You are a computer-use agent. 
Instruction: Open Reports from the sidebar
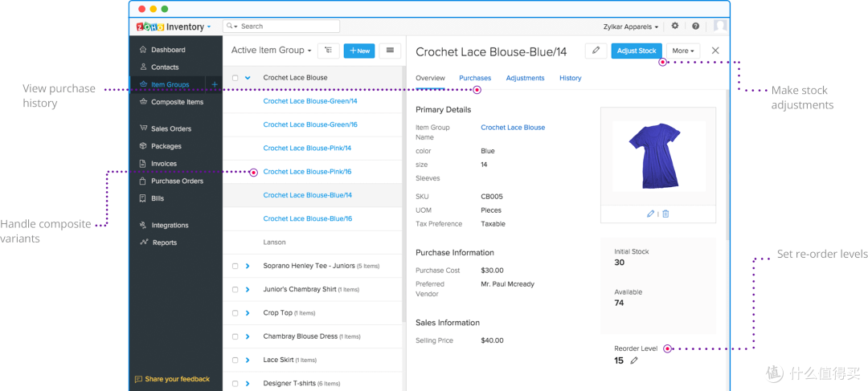click(x=165, y=242)
